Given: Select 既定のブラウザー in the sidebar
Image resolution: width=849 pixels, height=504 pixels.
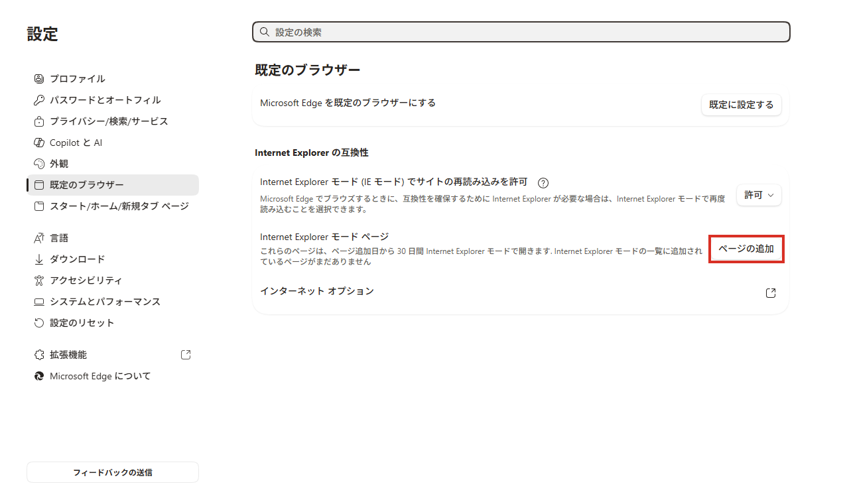Looking at the screenshot, I should [x=113, y=185].
